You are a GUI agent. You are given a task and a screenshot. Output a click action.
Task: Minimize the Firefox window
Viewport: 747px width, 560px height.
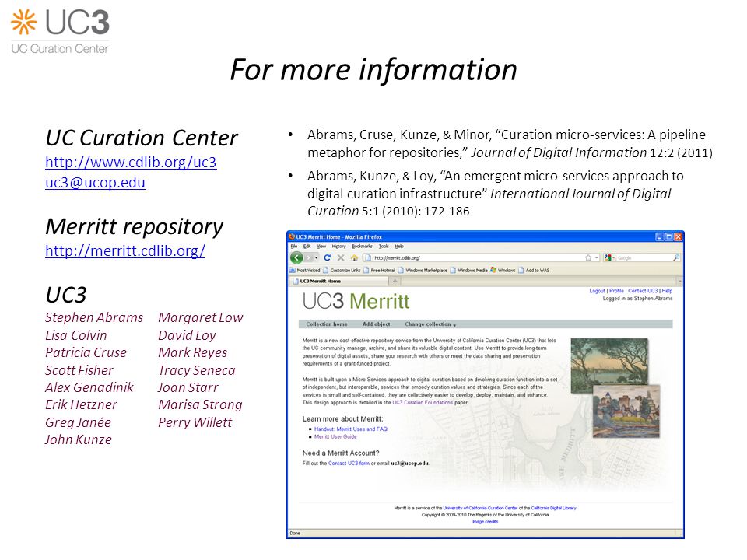660,236
